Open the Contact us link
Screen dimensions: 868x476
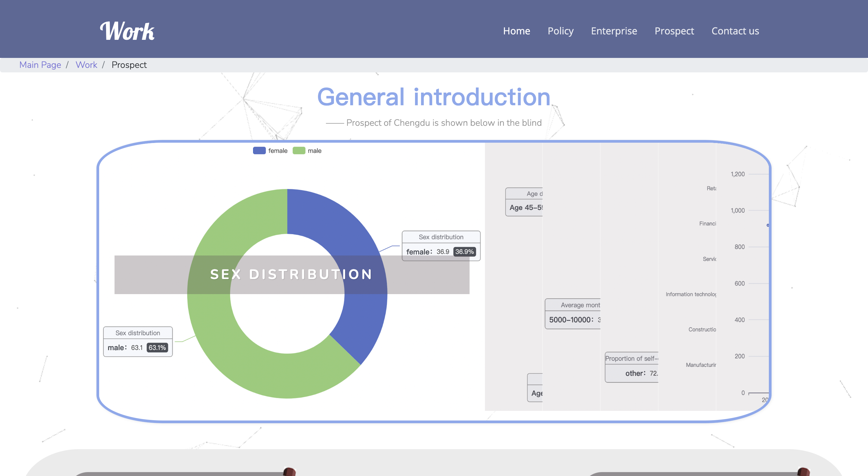[735, 31]
